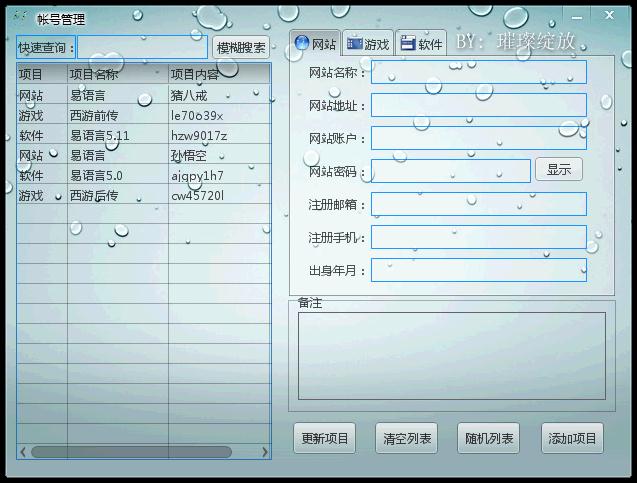This screenshot has height=483, width=637.
Task: Click the 模糊搜索 button
Action: click(x=241, y=48)
